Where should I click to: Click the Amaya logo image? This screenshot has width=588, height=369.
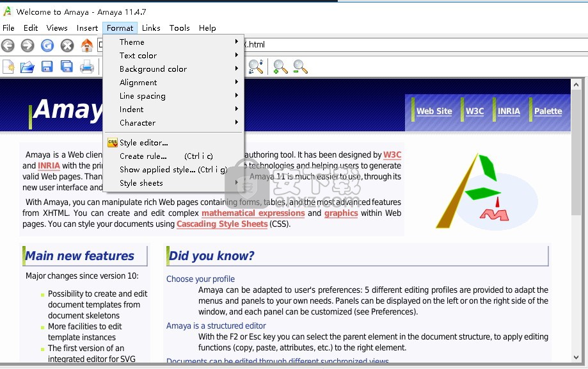pos(487,192)
